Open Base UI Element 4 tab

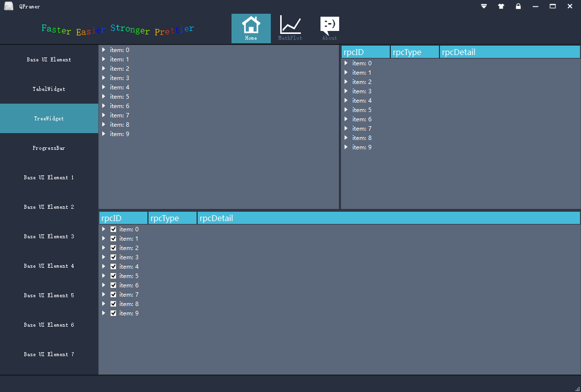(x=49, y=266)
